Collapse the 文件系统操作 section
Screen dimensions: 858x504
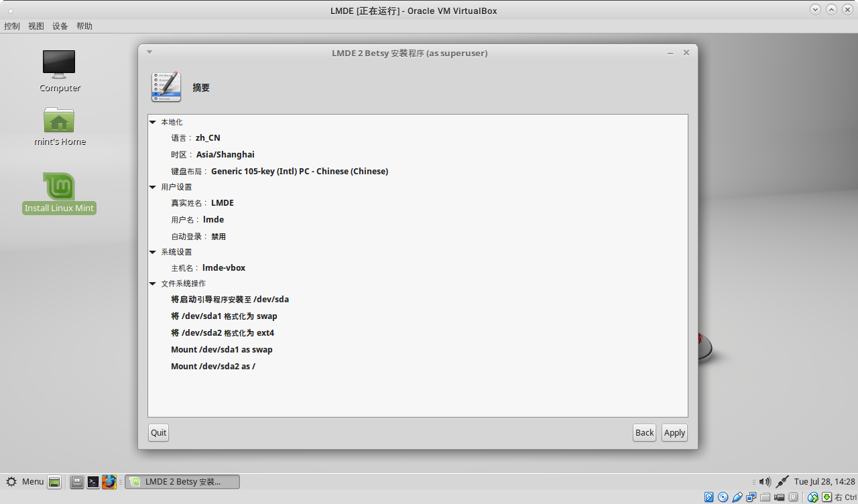click(153, 283)
